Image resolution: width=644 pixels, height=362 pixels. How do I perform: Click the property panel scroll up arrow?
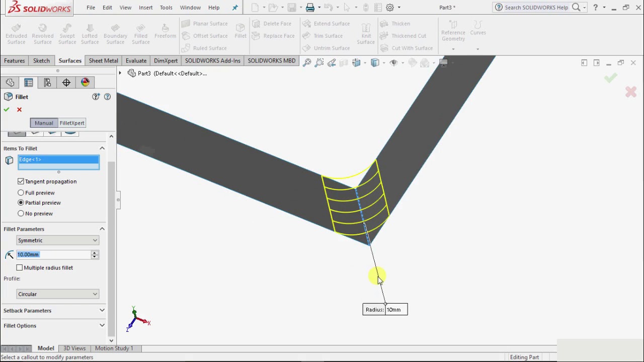tap(111, 136)
